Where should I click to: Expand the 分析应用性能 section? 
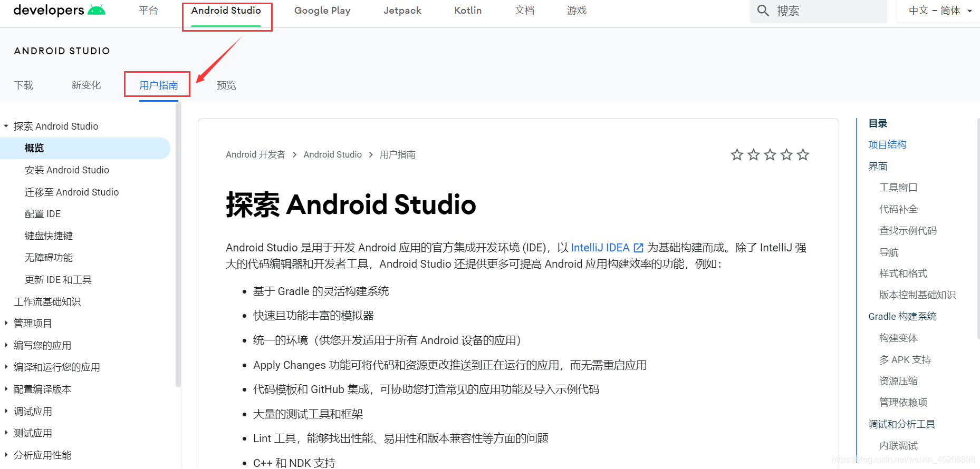(6, 455)
